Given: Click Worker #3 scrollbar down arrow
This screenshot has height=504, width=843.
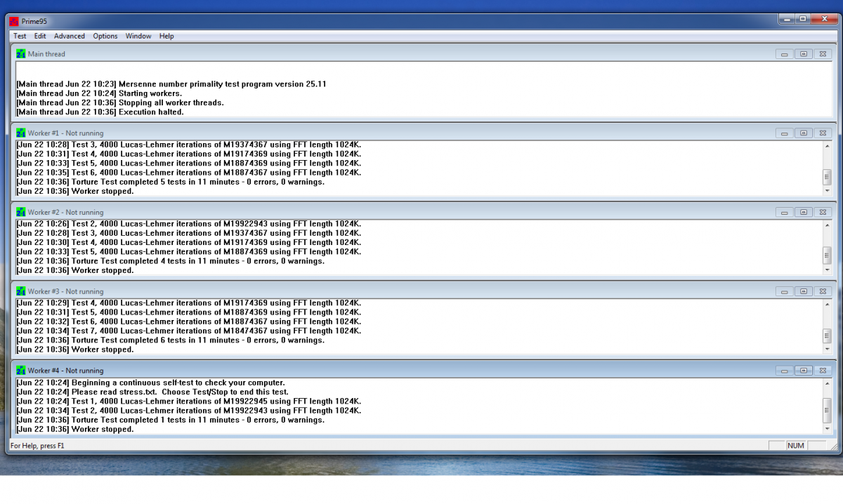Looking at the screenshot, I should click(827, 349).
